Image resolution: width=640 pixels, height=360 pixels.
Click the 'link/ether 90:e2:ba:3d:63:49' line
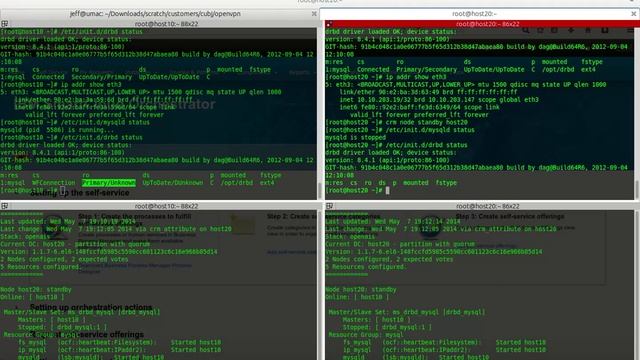click(x=428, y=92)
